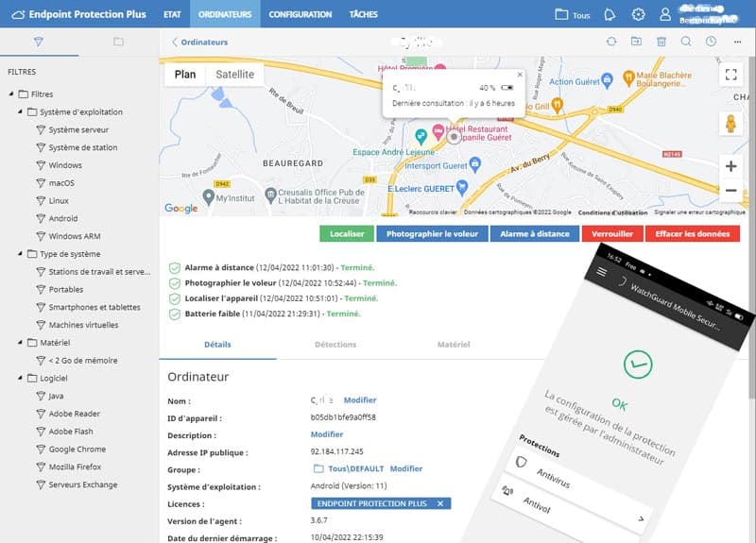Image resolution: width=756 pixels, height=543 pixels.
Task: Zoom out on the map
Action: 730,191
